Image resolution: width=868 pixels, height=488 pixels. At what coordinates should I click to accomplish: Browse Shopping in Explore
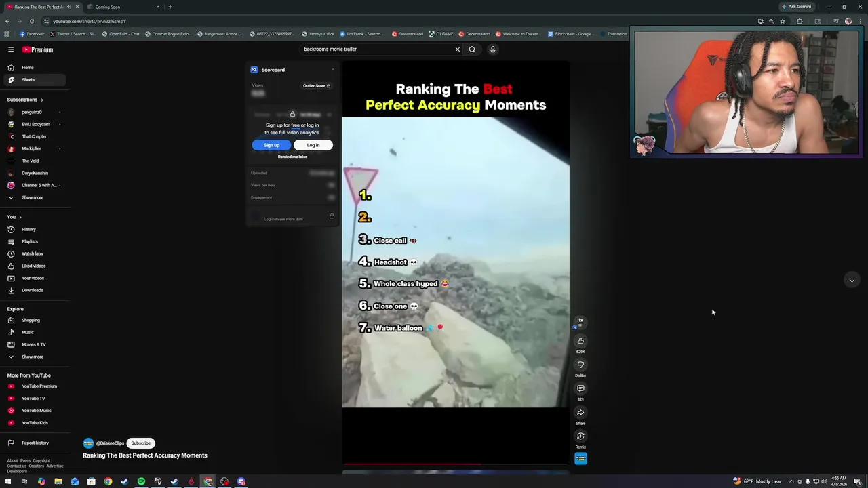[x=33, y=321]
